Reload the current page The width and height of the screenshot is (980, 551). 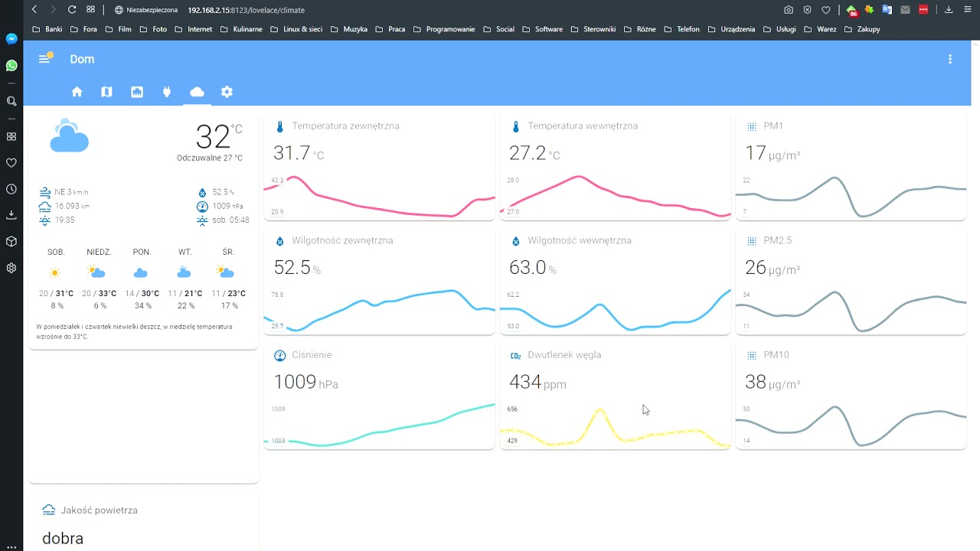click(x=72, y=9)
